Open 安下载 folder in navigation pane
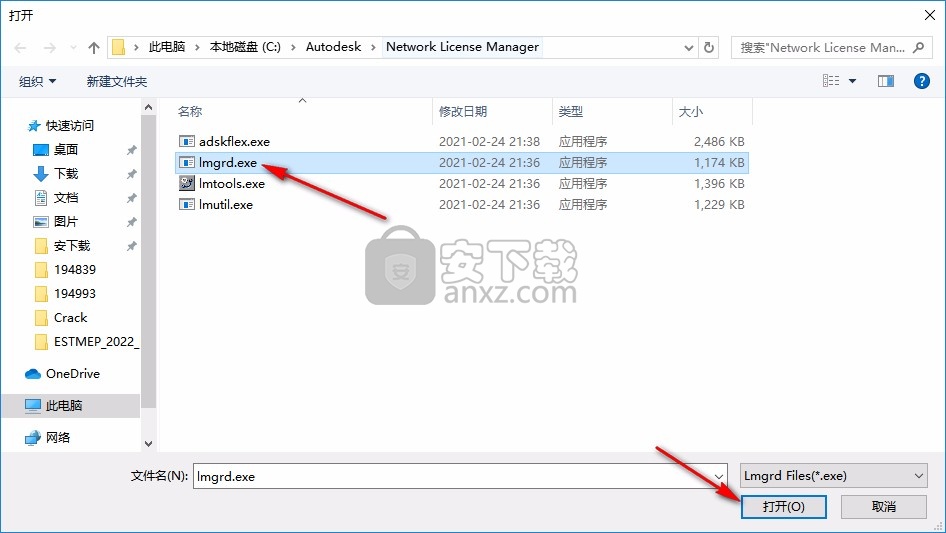Viewport: 946px width, 533px height. click(71, 246)
